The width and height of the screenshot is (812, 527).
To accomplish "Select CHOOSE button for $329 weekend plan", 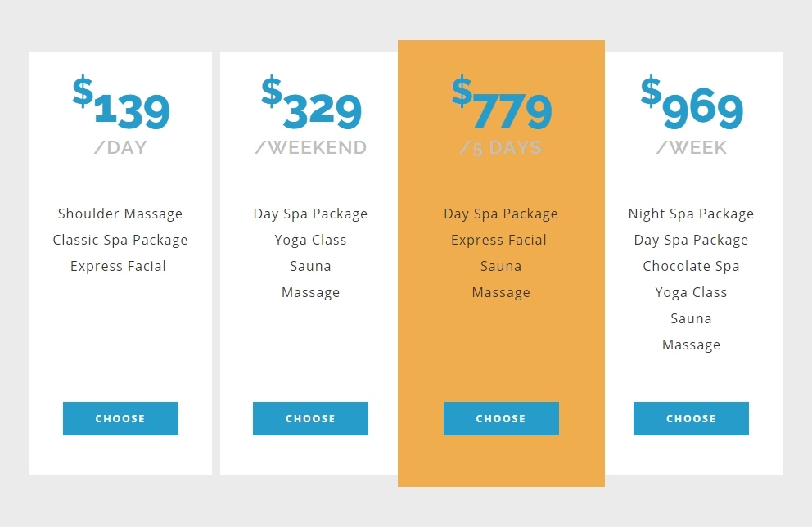I will click(x=311, y=418).
